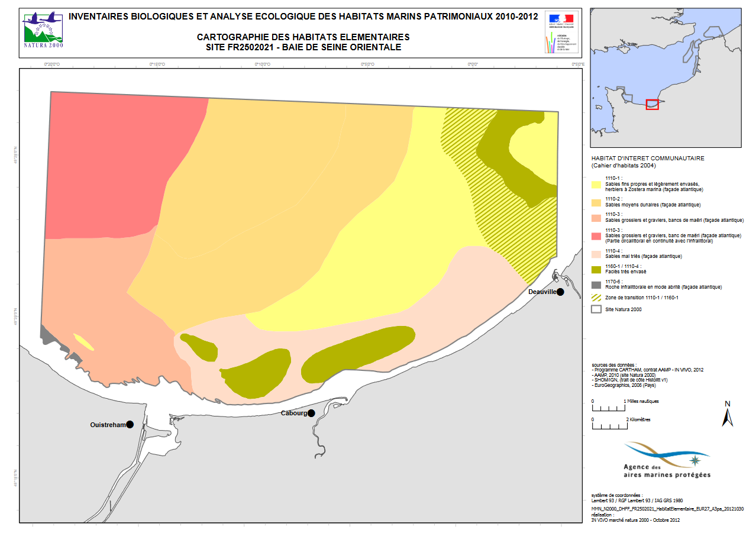Click the red locator rectangle in inset map
The image size is (756, 533).
point(652,104)
